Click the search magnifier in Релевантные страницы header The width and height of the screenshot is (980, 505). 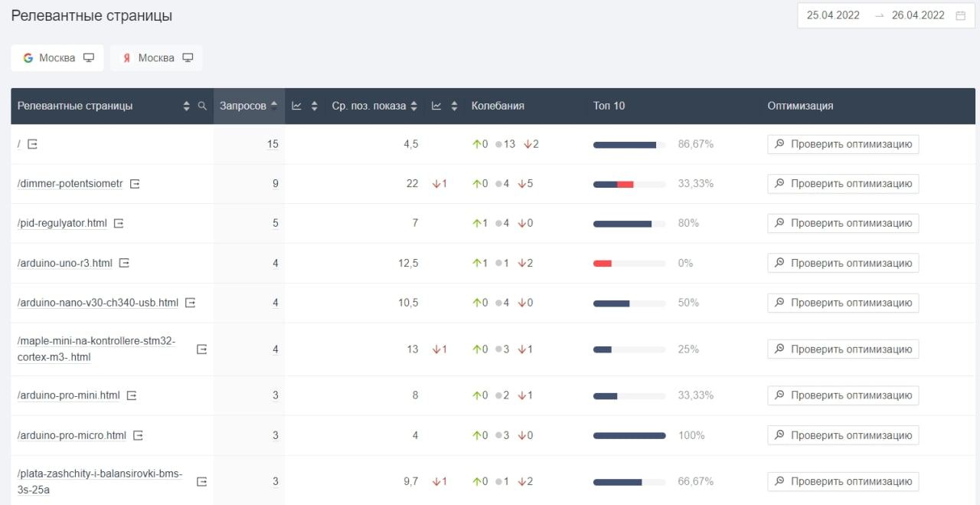pyautogui.click(x=202, y=107)
